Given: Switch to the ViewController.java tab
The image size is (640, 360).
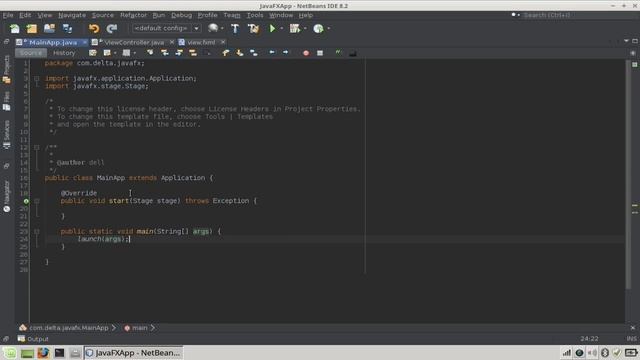Looking at the screenshot, I should [x=133, y=42].
